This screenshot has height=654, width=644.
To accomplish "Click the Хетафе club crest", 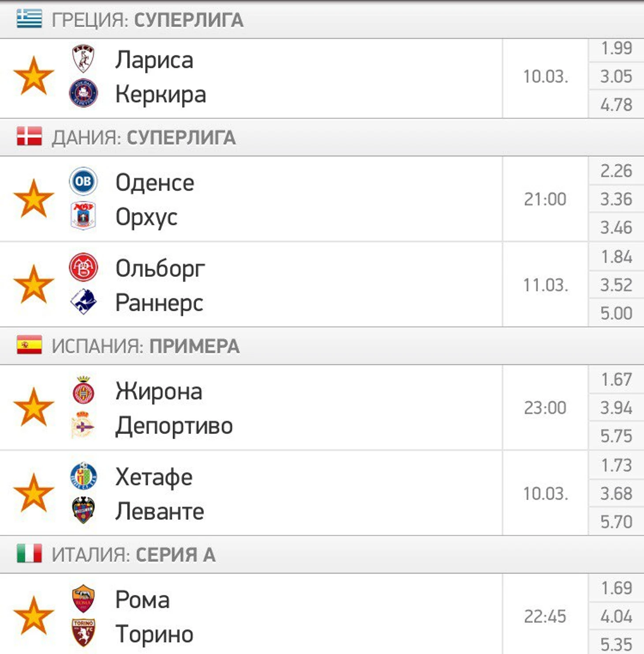I will (x=83, y=476).
